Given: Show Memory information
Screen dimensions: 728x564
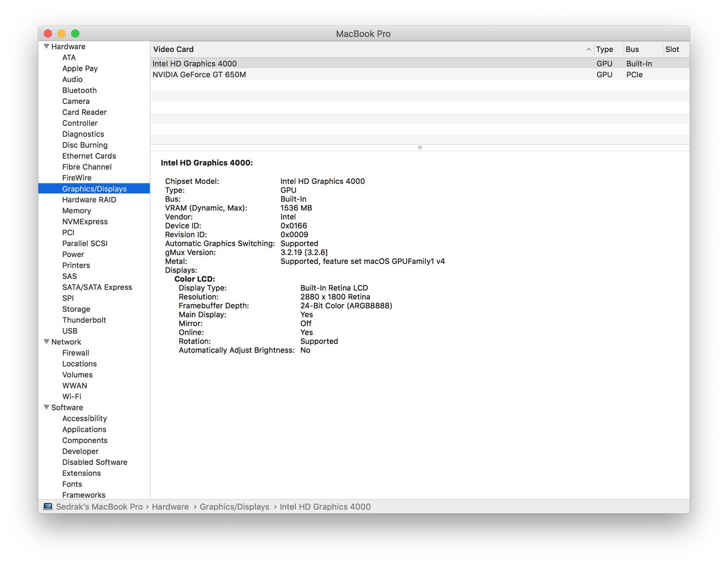Looking at the screenshot, I should tap(76, 211).
